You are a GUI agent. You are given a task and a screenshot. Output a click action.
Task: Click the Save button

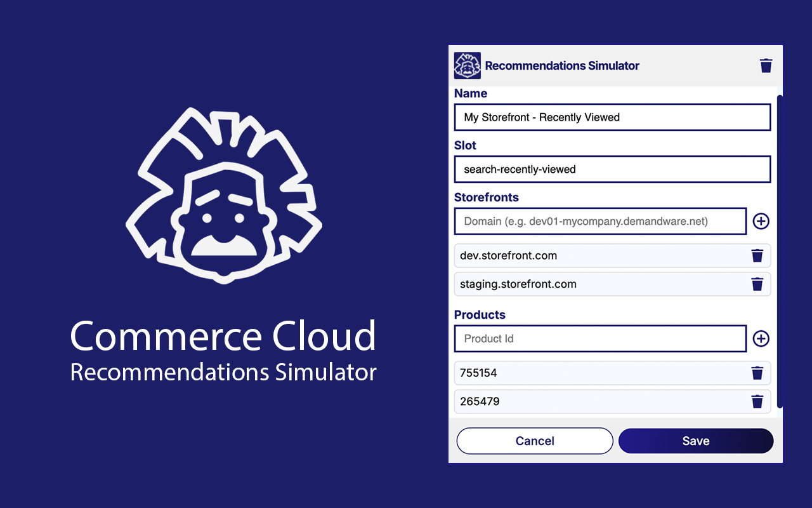pyautogui.click(x=695, y=441)
